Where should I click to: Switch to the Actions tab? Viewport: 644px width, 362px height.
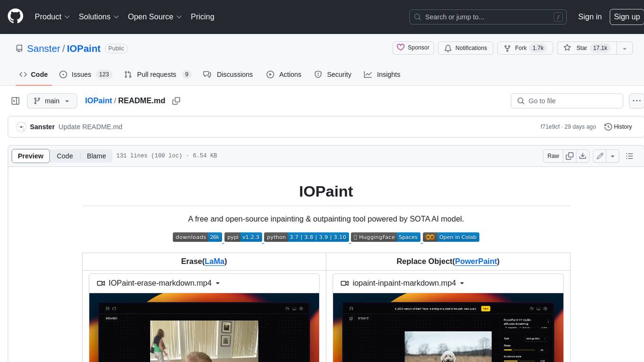click(284, 74)
